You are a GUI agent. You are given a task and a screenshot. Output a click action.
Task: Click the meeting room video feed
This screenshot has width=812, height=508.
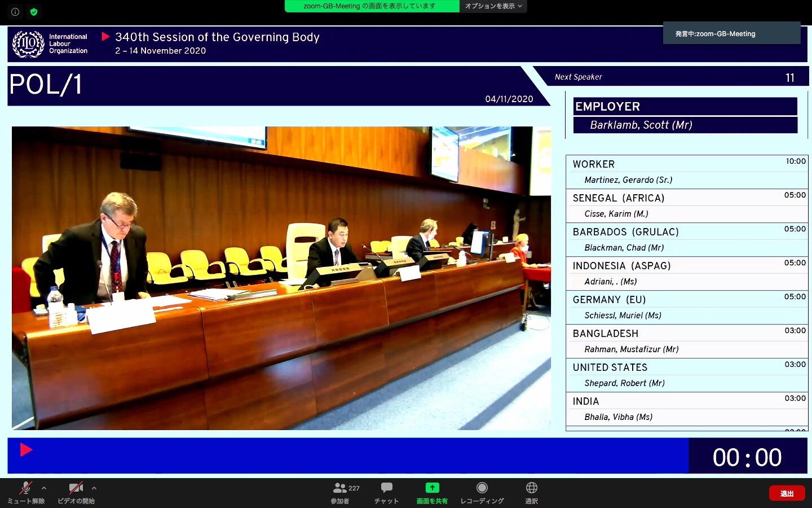click(281, 278)
